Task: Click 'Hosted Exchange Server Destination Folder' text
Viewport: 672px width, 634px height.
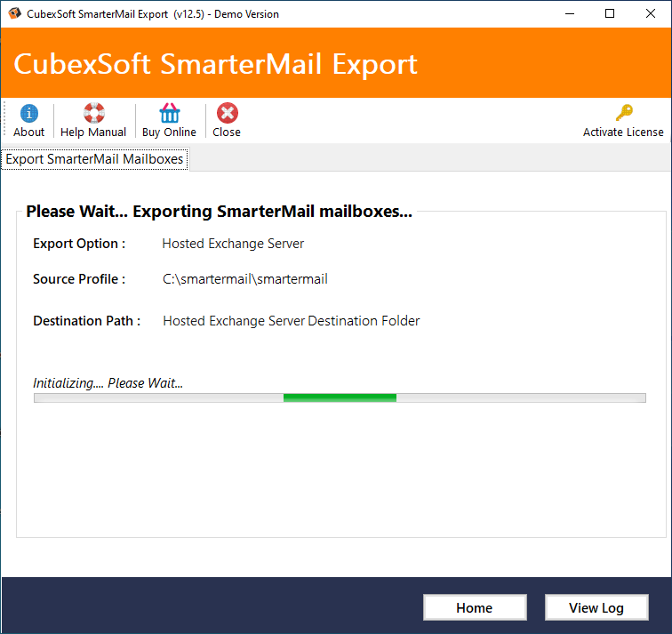Action: tap(291, 321)
